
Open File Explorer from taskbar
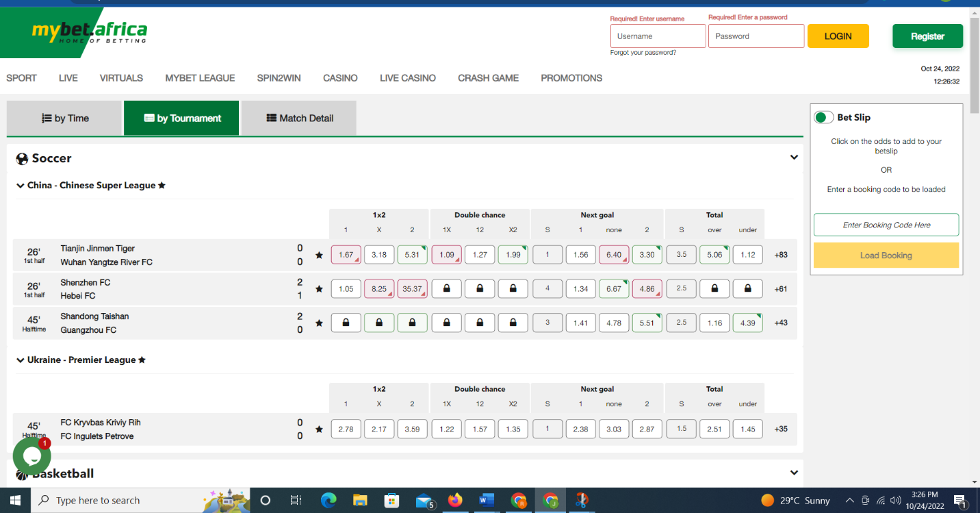(360, 501)
